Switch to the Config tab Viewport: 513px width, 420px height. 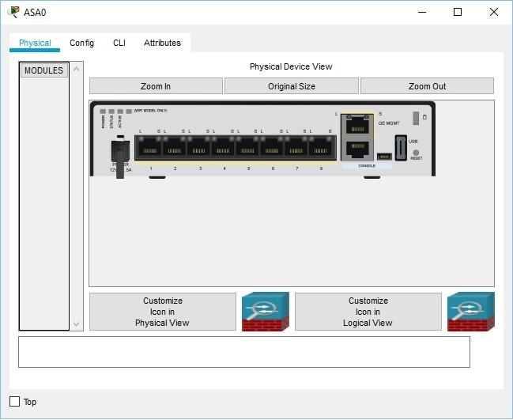81,43
